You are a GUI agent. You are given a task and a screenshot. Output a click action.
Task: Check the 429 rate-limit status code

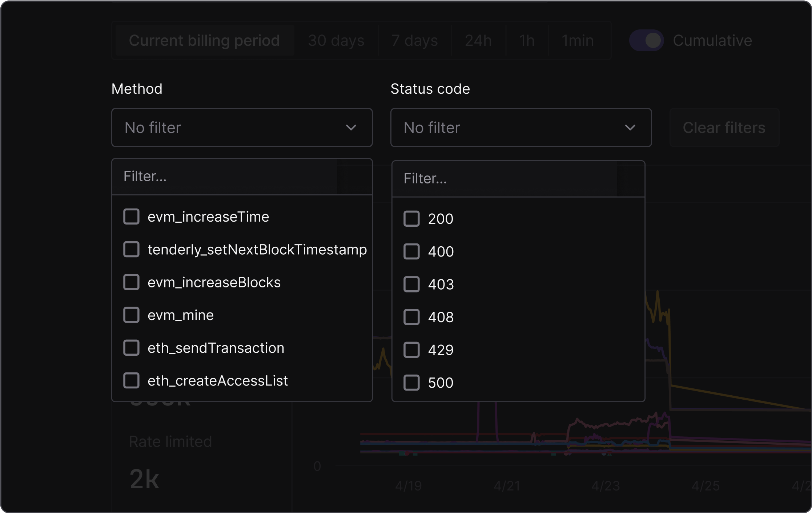[x=411, y=350]
